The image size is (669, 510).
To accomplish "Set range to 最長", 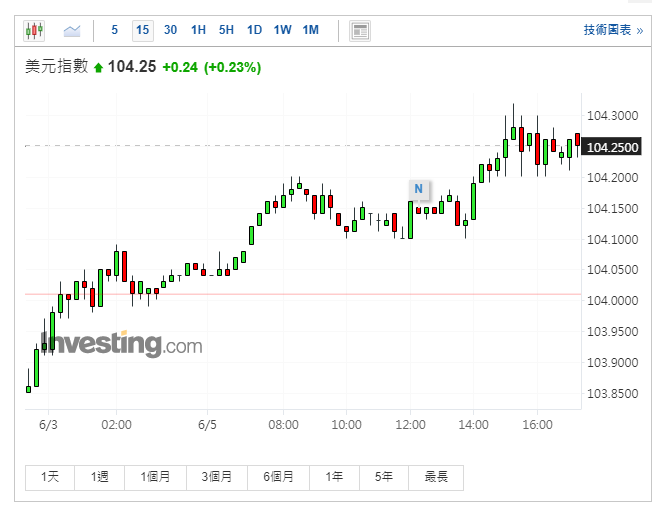I will pos(436,477).
